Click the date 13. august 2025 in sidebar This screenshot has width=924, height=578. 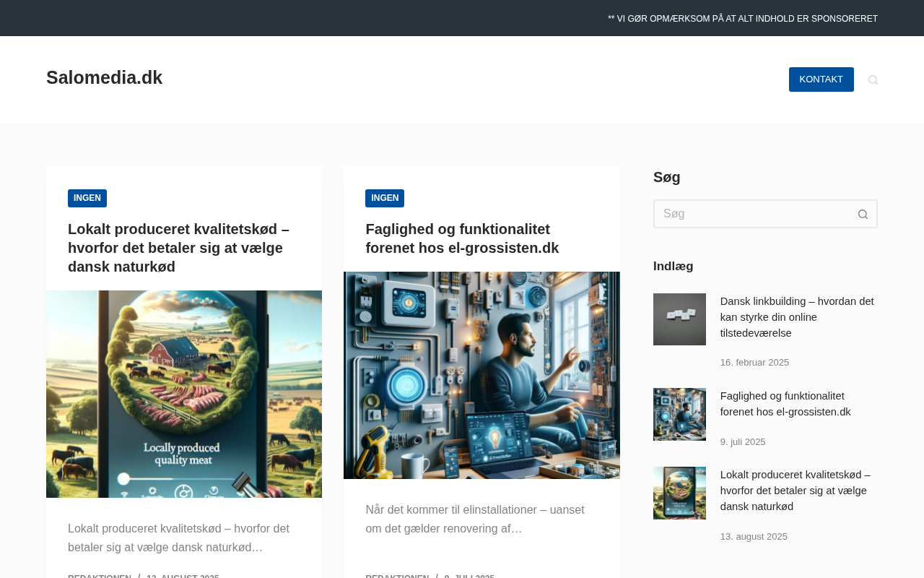tap(754, 537)
